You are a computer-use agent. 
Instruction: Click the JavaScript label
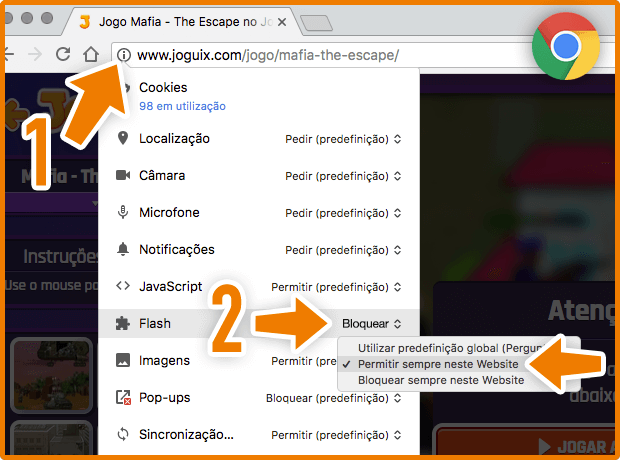click(170, 286)
